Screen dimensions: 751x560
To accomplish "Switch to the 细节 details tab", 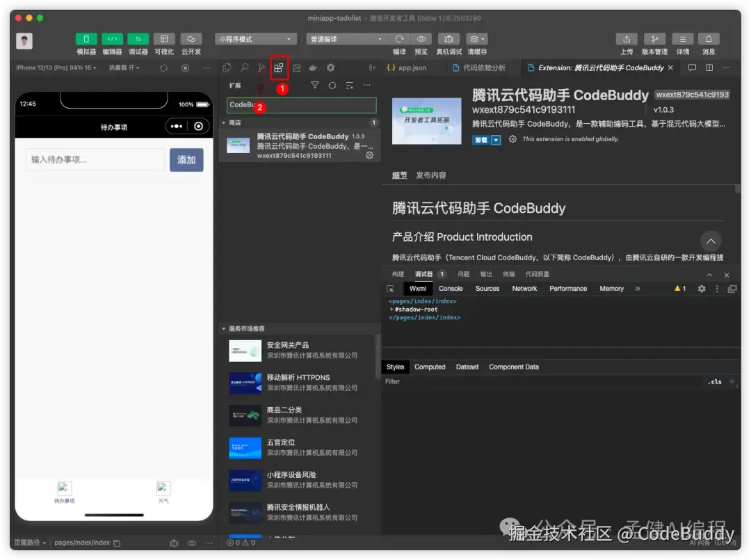I will coord(399,175).
